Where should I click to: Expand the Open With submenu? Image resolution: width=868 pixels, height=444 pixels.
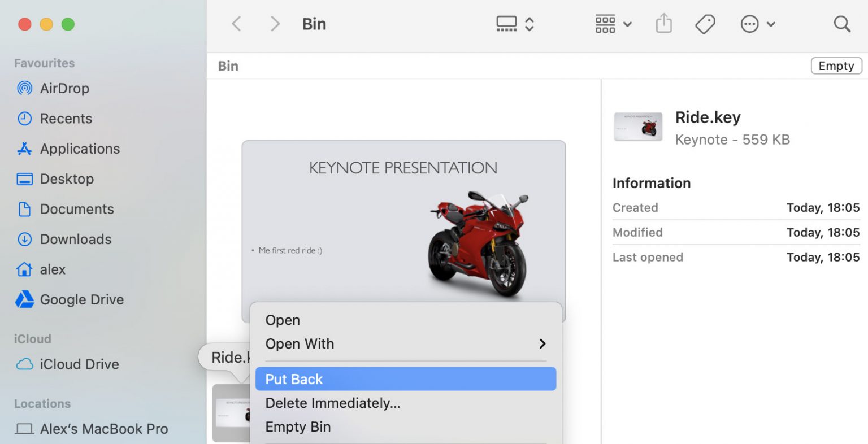(405, 343)
